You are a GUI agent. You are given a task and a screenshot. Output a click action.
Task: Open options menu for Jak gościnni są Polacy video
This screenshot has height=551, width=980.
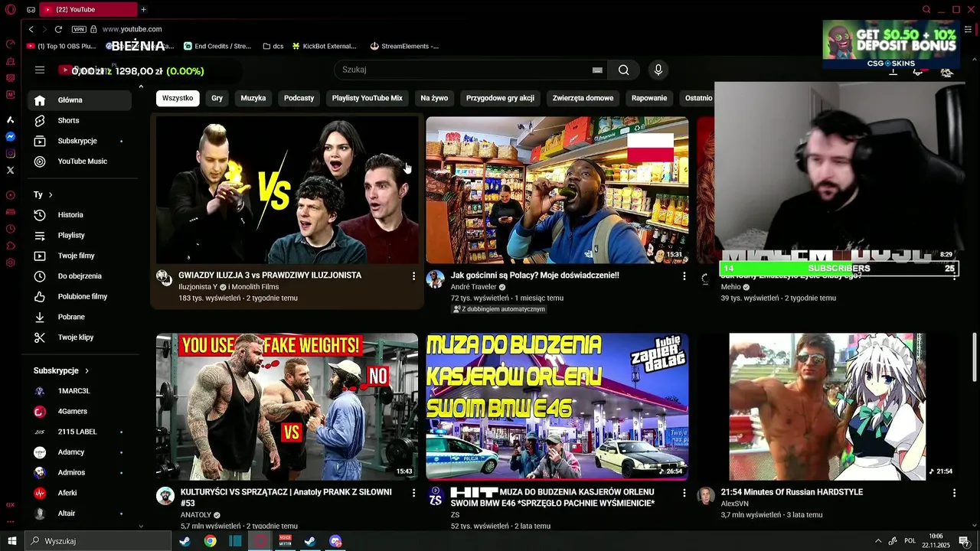point(684,276)
